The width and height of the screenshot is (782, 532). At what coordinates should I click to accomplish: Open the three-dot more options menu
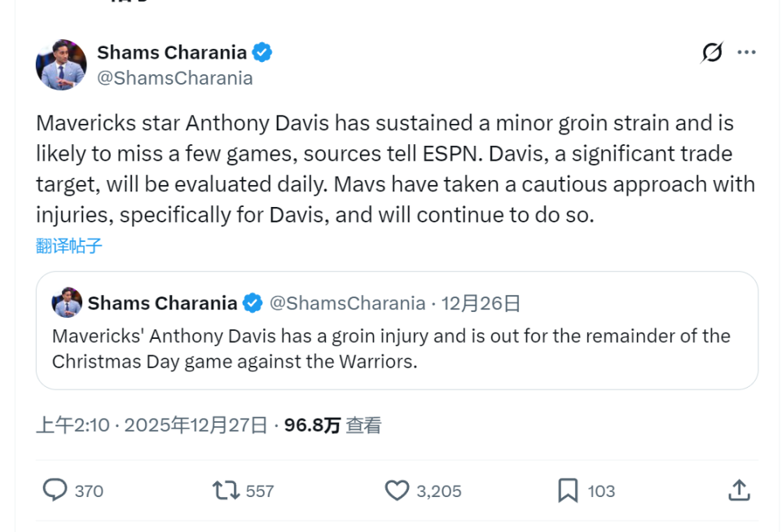[746, 53]
